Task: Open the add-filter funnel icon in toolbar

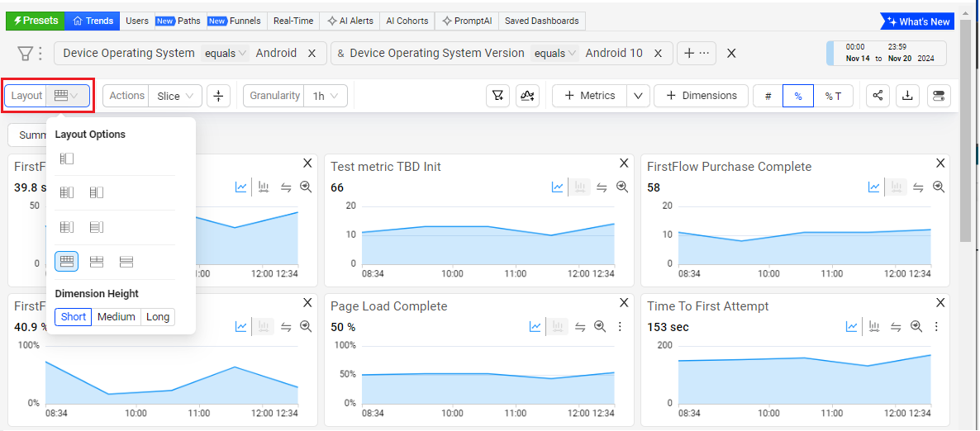Action: pyautogui.click(x=497, y=96)
